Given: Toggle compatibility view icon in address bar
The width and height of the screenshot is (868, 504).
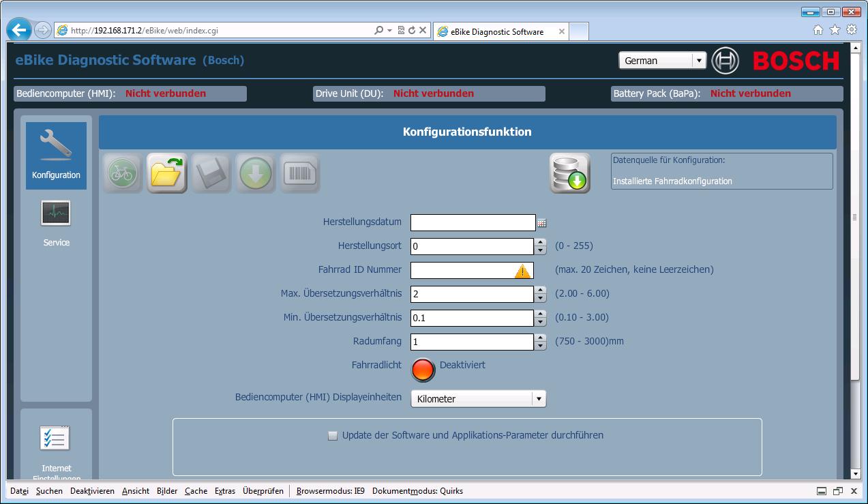Looking at the screenshot, I should (x=401, y=30).
